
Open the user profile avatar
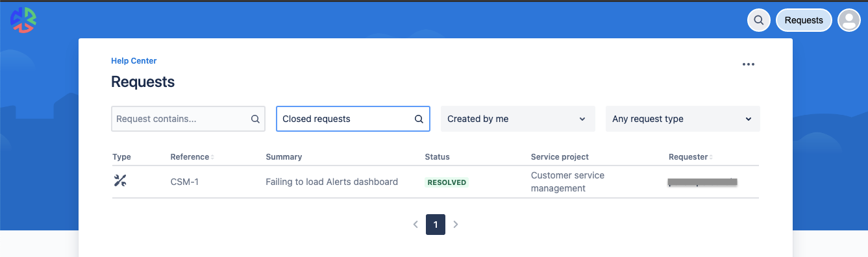click(x=849, y=20)
